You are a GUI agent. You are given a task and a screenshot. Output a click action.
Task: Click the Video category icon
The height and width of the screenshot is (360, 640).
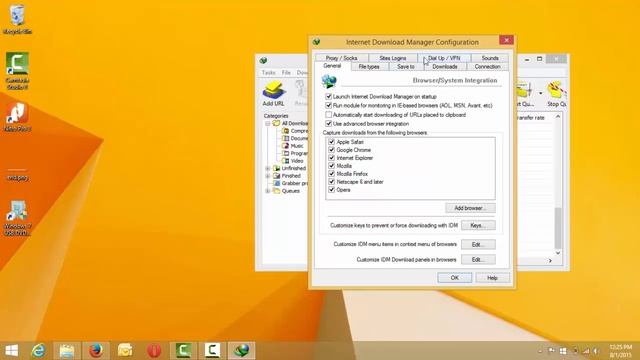pyautogui.click(x=286, y=161)
